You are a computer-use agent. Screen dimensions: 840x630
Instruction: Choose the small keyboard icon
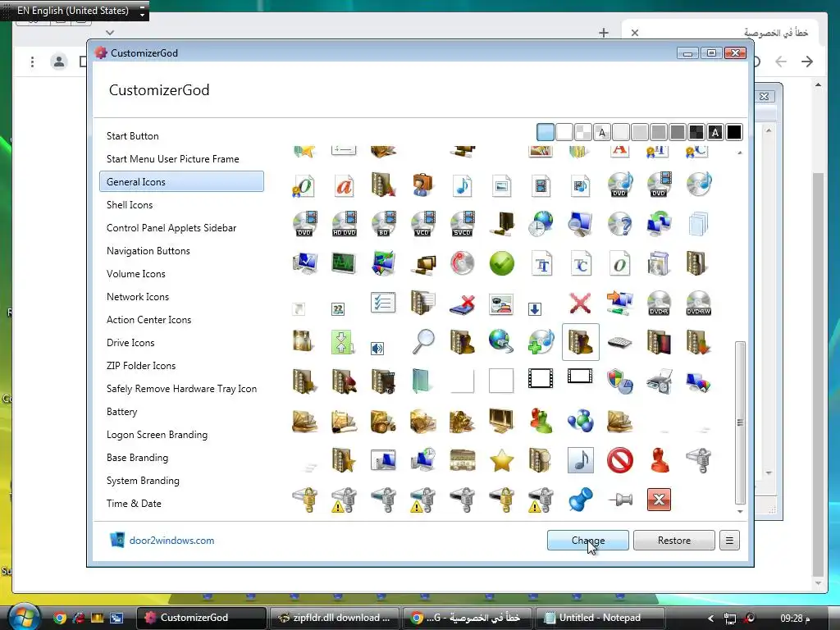[620, 342]
